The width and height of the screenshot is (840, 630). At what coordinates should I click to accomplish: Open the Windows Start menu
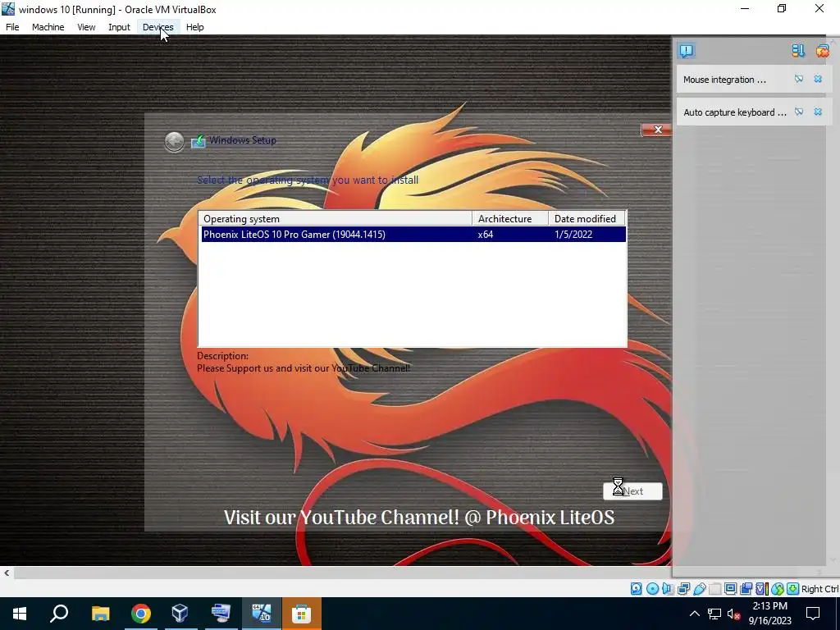20,614
